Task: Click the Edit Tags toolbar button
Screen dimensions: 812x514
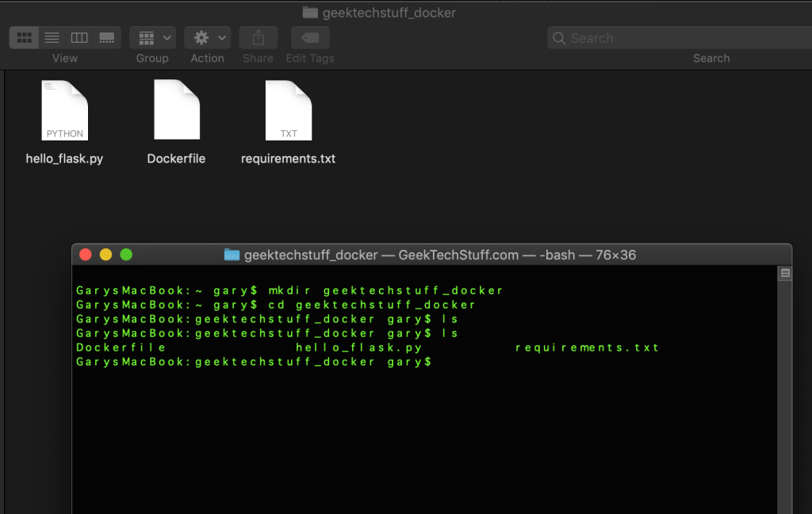Action: (310, 37)
